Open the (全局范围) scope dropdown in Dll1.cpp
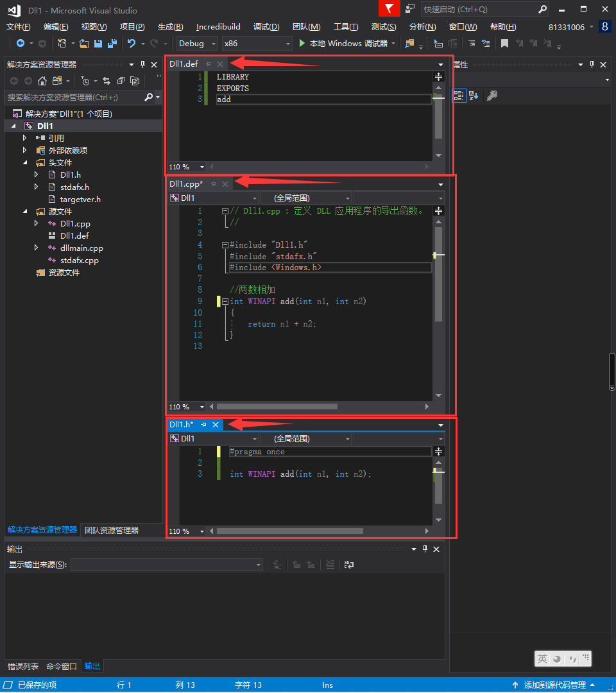The image size is (616, 693). coord(306,198)
